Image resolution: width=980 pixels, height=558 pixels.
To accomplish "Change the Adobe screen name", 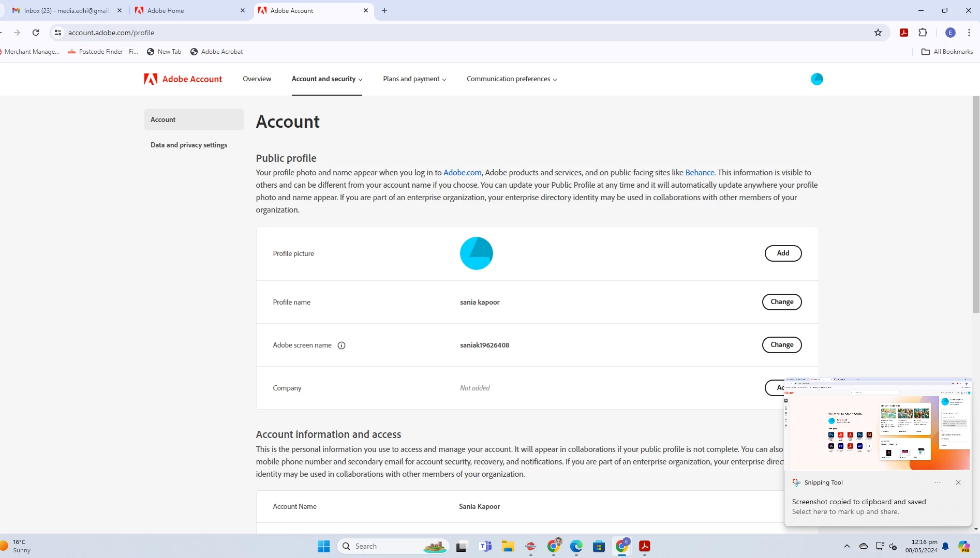I will [781, 345].
